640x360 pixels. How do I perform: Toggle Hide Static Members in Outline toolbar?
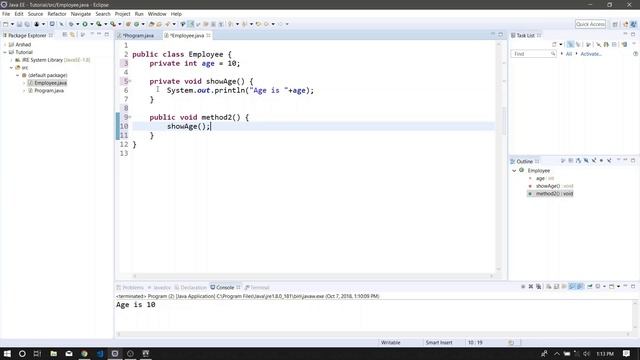click(594, 161)
